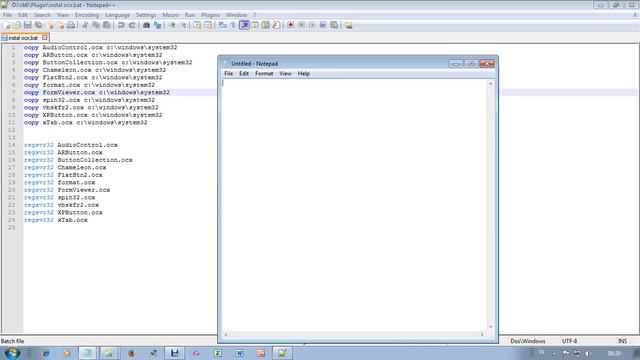Click the Save All toolbar icon
The width and height of the screenshot is (640, 360).
point(38,25)
